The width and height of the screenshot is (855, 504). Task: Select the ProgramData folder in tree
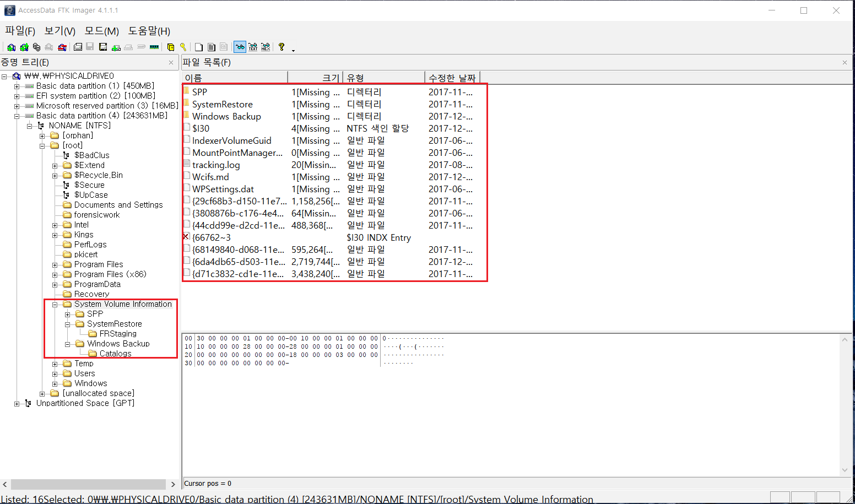tap(97, 284)
